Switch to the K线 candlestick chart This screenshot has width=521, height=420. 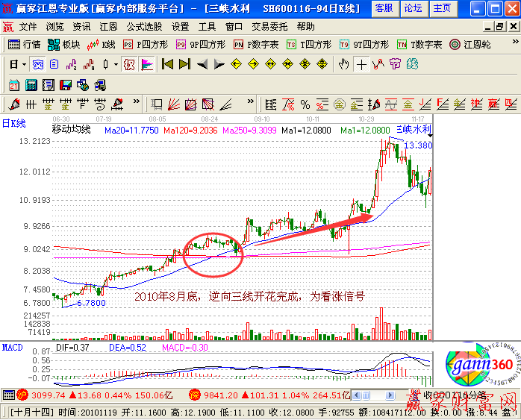pyautogui.click(x=102, y=44)
